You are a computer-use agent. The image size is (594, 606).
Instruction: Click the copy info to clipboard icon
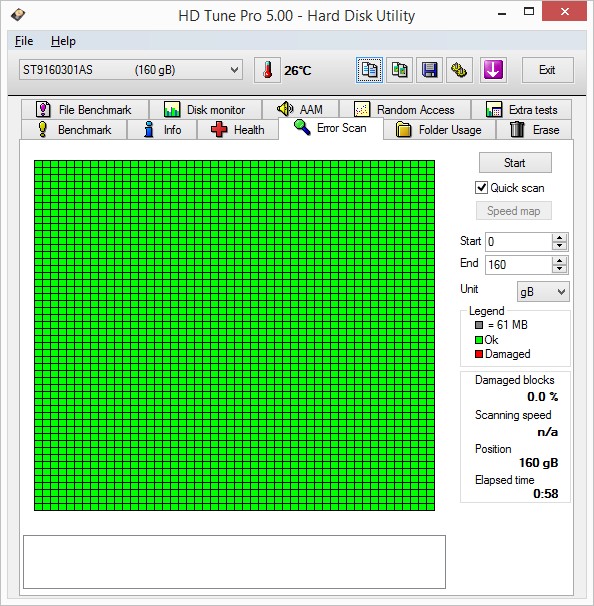click(369, 70)
